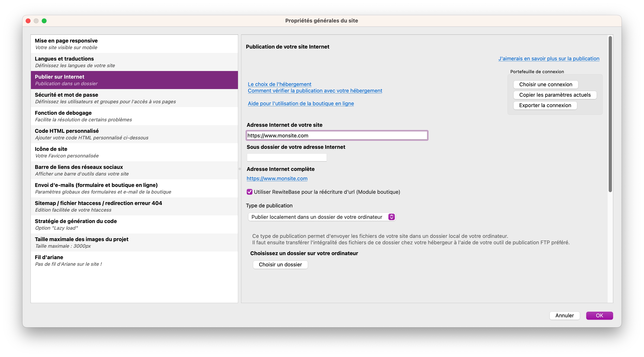
Task: Open the Type de publication dropdown
Action: click(x=322, y=217)
